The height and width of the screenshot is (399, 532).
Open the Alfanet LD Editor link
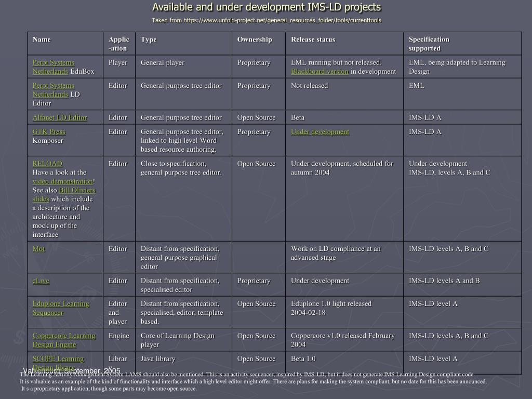click(60, 117)
